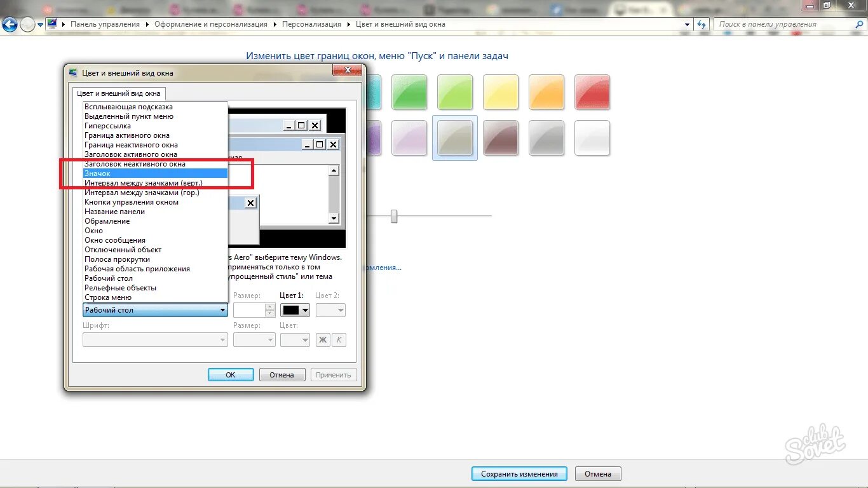
Task: Choose 'Всплывающая подсказка' in the list
Action: point(155,107)
